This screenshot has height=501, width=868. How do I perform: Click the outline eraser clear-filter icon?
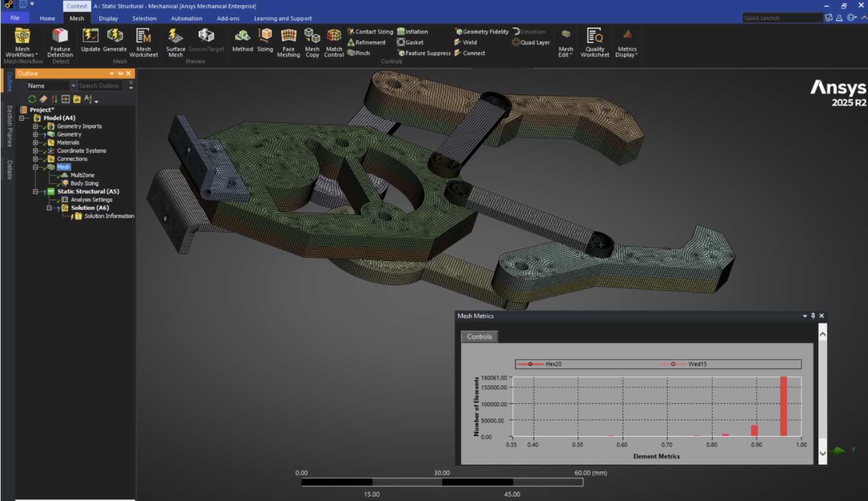click(43, 99)
